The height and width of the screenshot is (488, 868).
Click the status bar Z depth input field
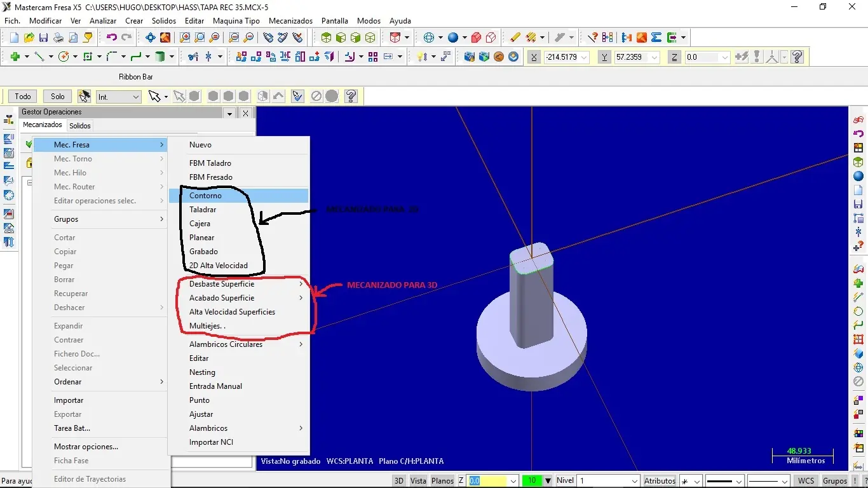(x=488, y=481)
